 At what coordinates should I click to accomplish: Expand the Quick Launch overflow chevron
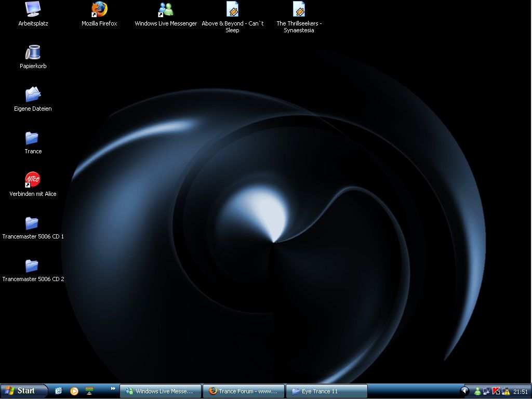[113, 388]
